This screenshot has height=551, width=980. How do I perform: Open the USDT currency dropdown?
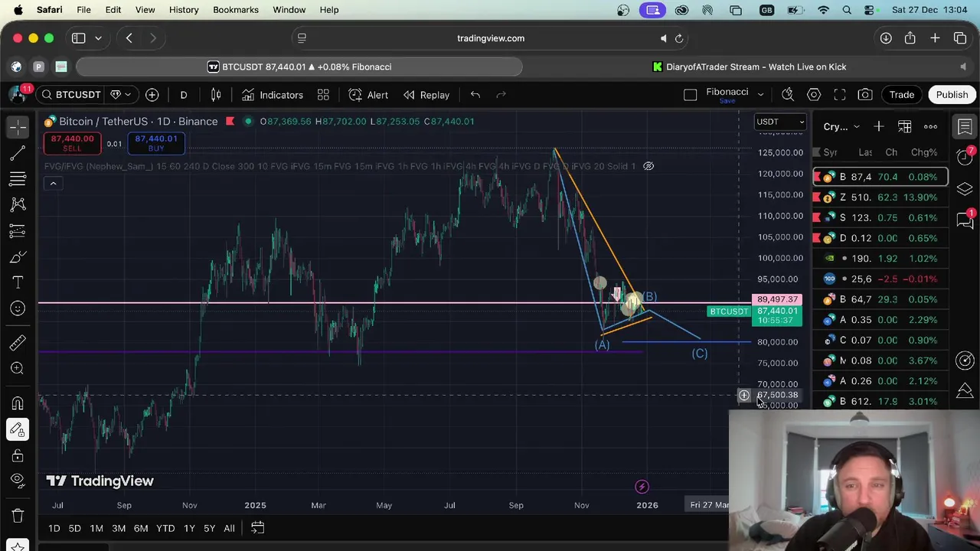tap(781, 122)
